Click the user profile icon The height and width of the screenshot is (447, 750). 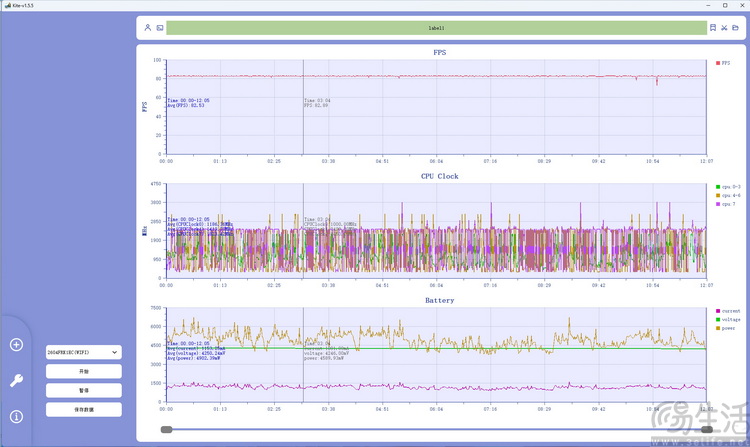click(147, 28)
